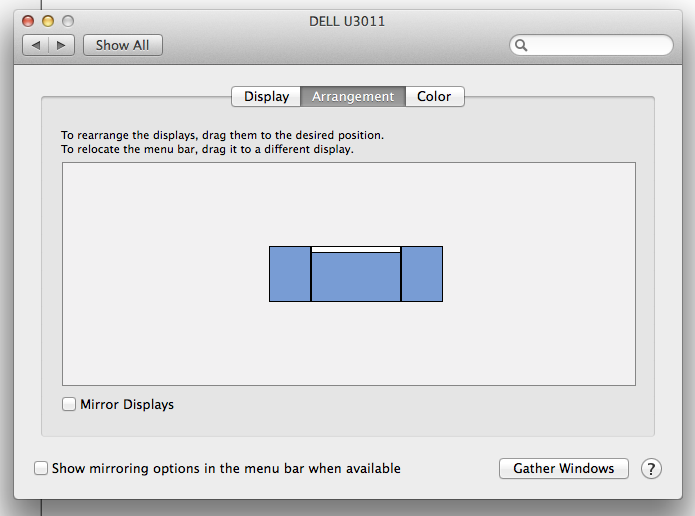
Task: Click inside the search field
Action: coord(591,45)
